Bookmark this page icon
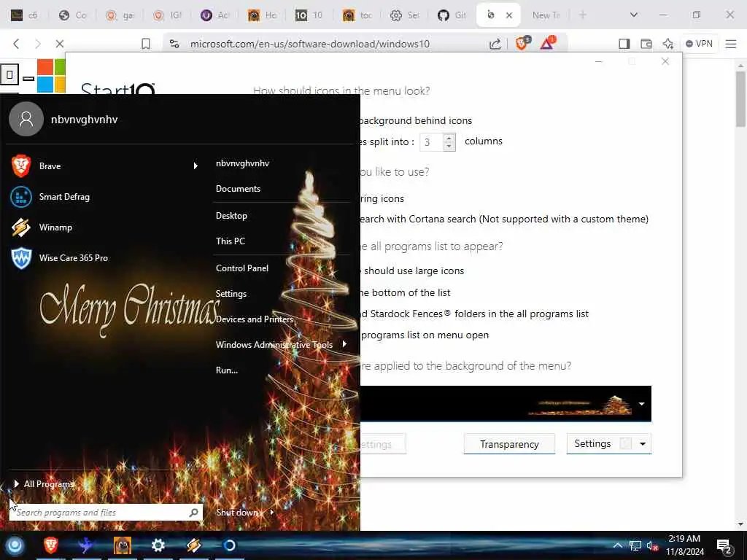747x560 pixels. coord(146,44)
